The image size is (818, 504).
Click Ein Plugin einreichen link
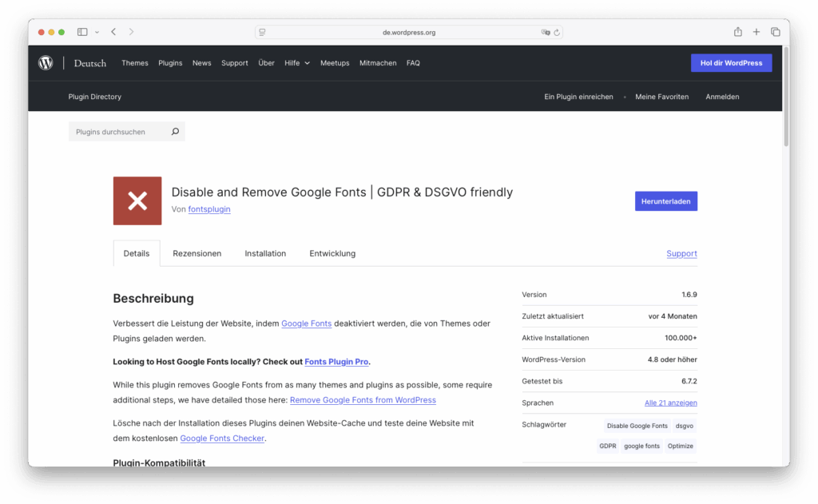click(x=578, y=97)
